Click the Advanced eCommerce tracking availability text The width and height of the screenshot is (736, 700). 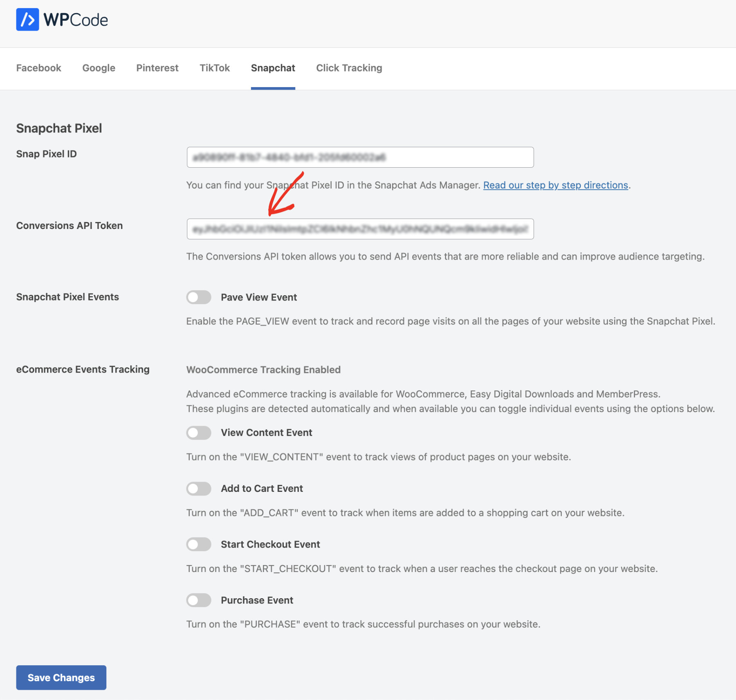point(451,402)
